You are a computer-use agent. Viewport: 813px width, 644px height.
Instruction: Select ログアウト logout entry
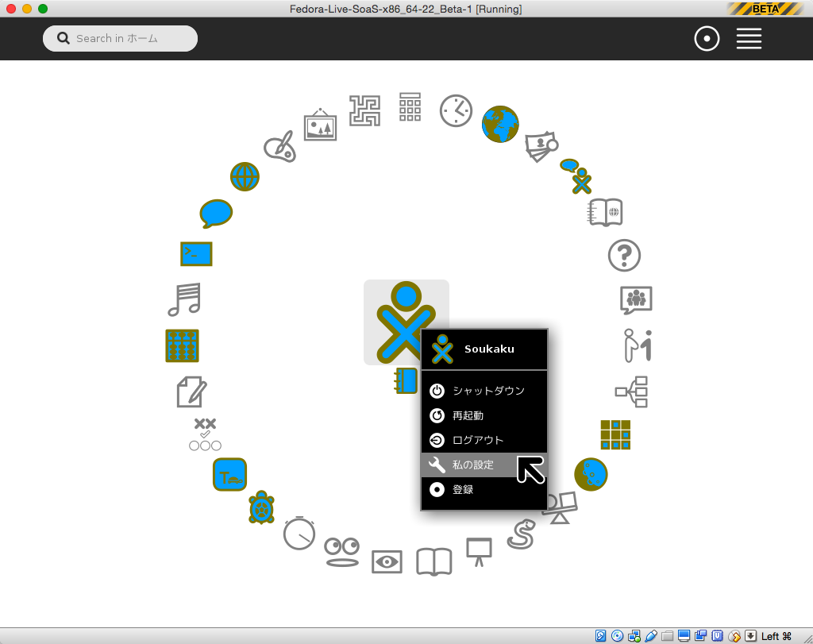coord(484,440)
